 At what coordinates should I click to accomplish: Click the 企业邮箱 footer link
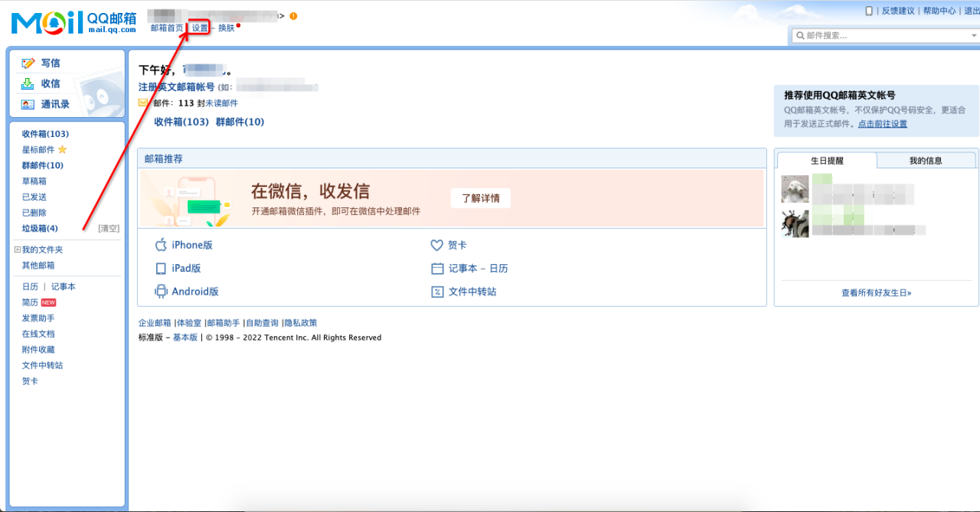[155, 323]
